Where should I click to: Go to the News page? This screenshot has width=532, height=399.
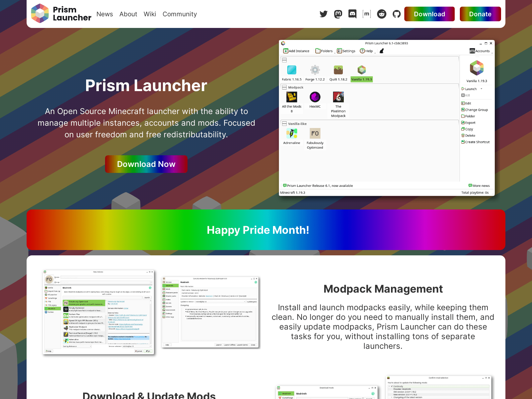pyautogui.click(x=105, y=14)
